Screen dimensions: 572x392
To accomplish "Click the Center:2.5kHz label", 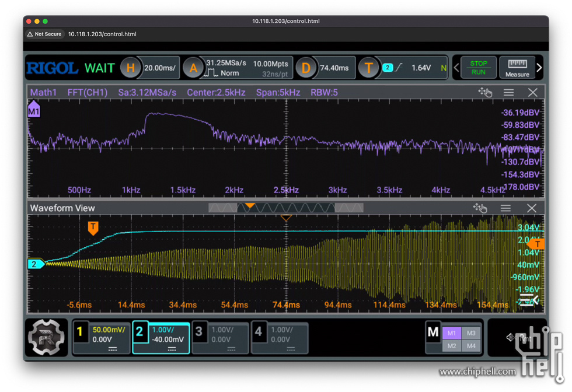I will click(x=216, y=92).
